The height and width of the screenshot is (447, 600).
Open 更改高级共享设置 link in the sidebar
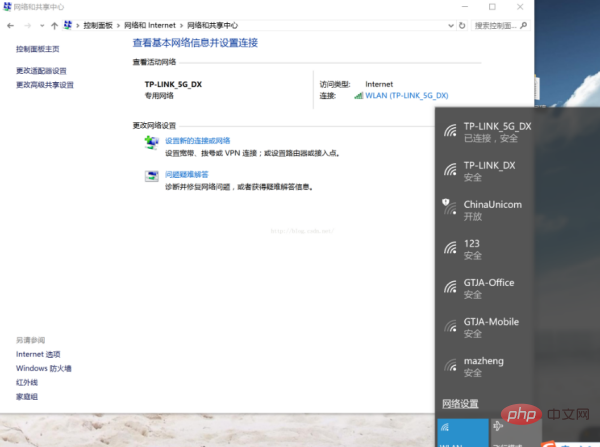coord(45,85)
